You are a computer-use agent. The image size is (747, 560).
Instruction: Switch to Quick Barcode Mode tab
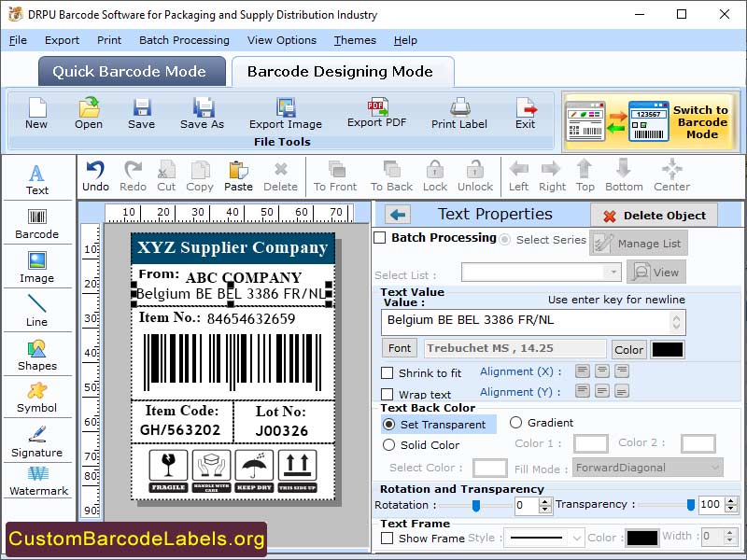click(x=131, y=71)
